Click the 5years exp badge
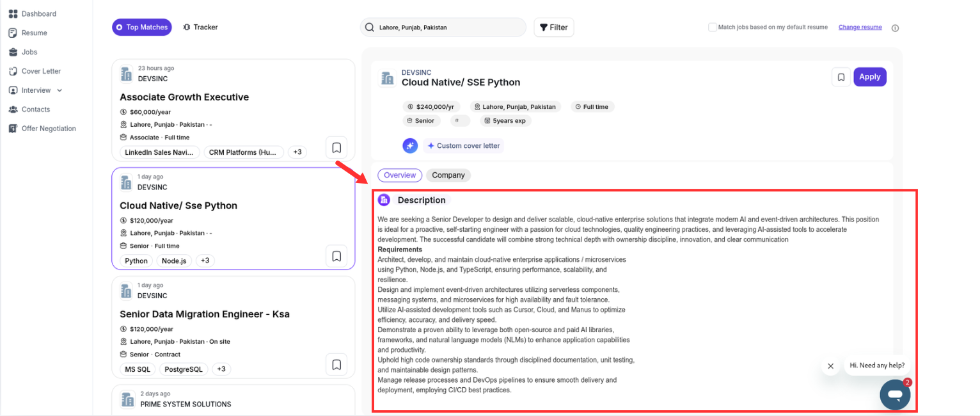980x416 pixels. (507, 120)
